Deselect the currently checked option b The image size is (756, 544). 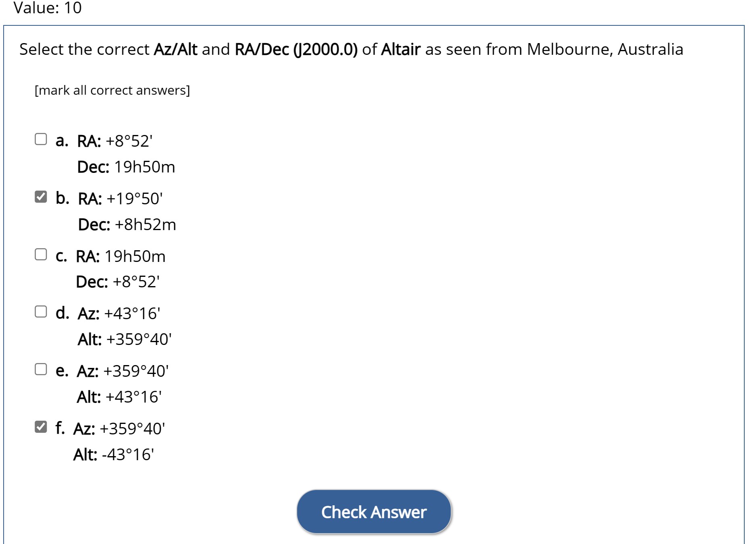(x=40, y=197)
